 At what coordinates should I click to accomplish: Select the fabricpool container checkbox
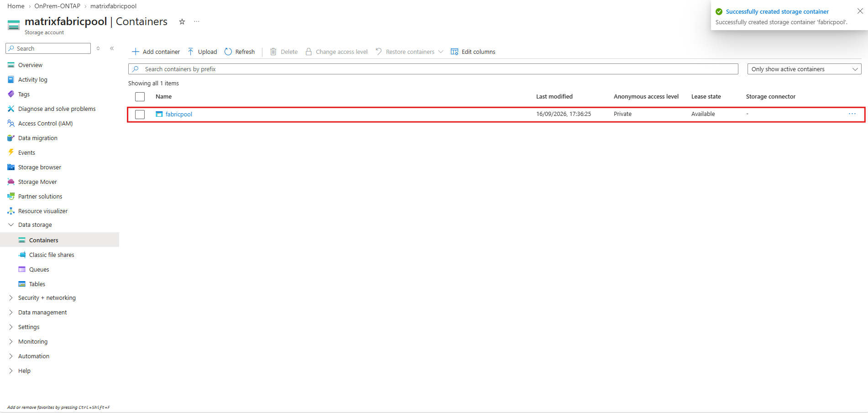tap(140, 115)
